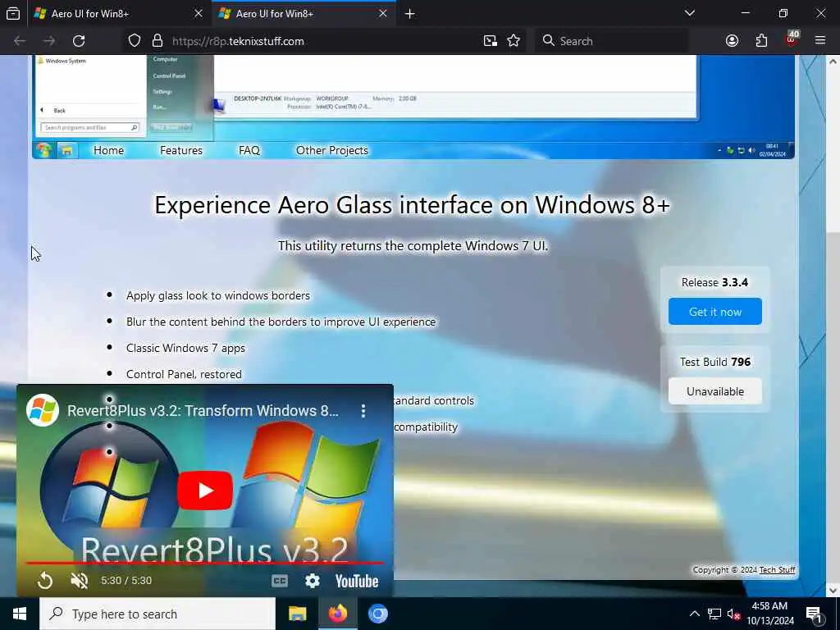Reload the page with the refresh icon
This screenshot has height=630, width=840.
pyautogui.click(x=79, y=41)
